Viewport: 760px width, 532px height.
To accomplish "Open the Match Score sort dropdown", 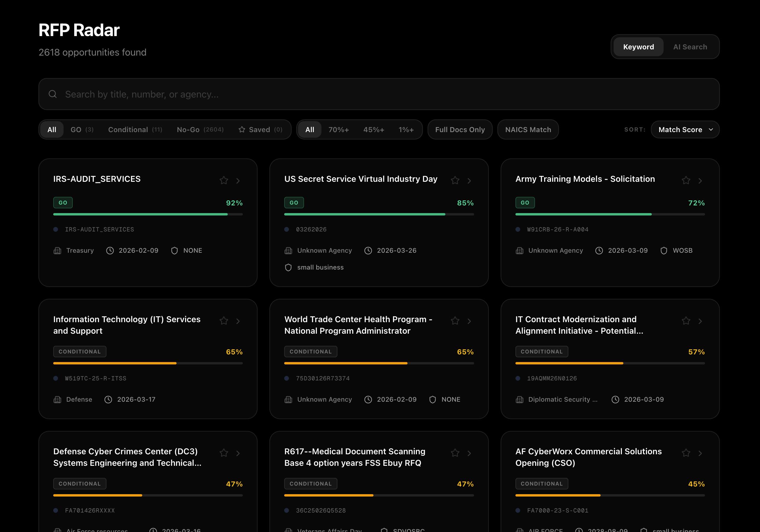I will coord(685,129).
